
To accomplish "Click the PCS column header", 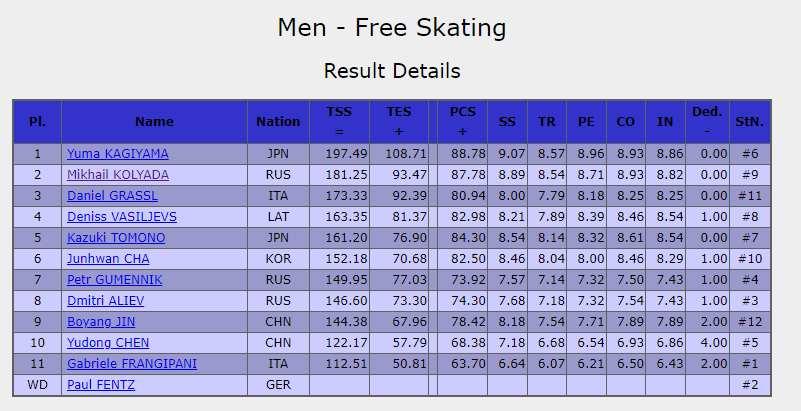I will click(462, 121).
